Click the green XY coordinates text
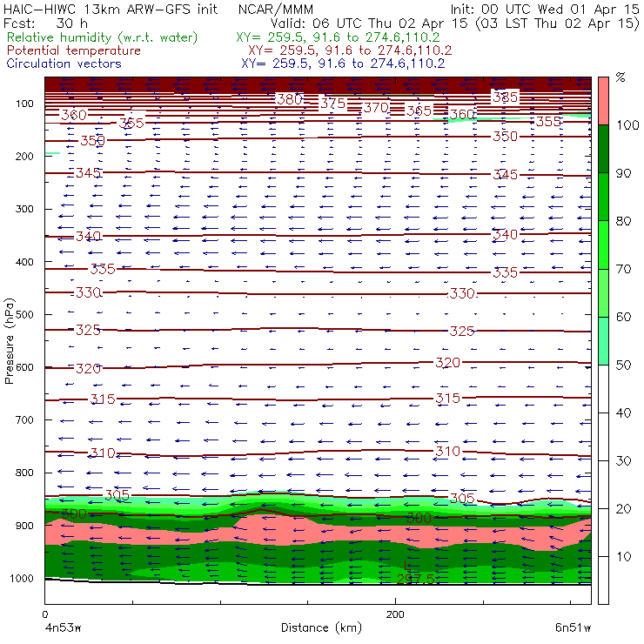644x644 pixels. [x=338, y=37]
